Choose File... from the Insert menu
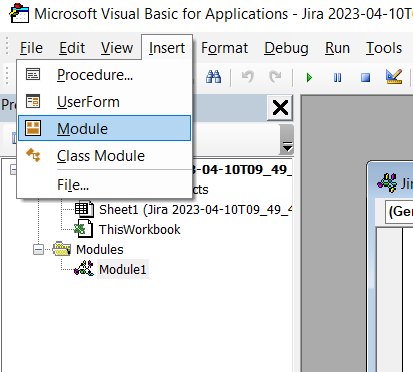Screen dimensions: 413x372 coord(104,185)
